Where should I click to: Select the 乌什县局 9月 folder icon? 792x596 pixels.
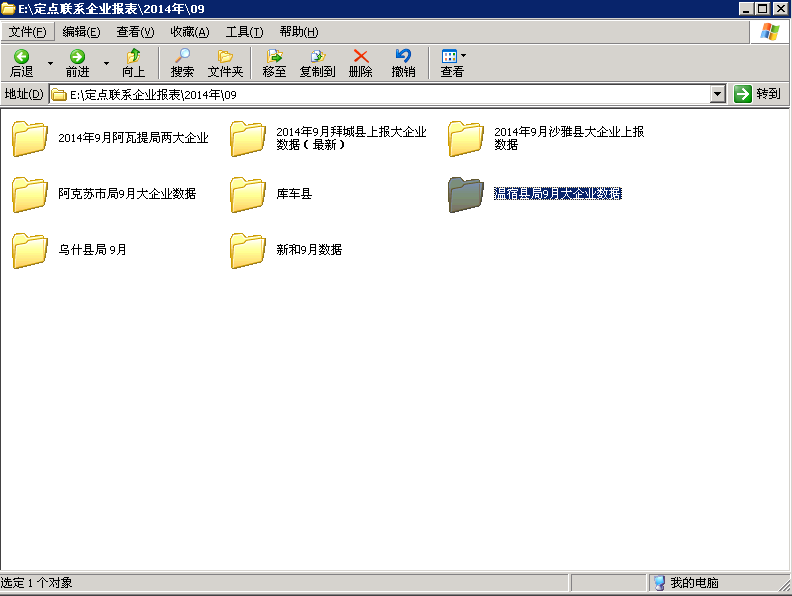click(x=30, y=251)
